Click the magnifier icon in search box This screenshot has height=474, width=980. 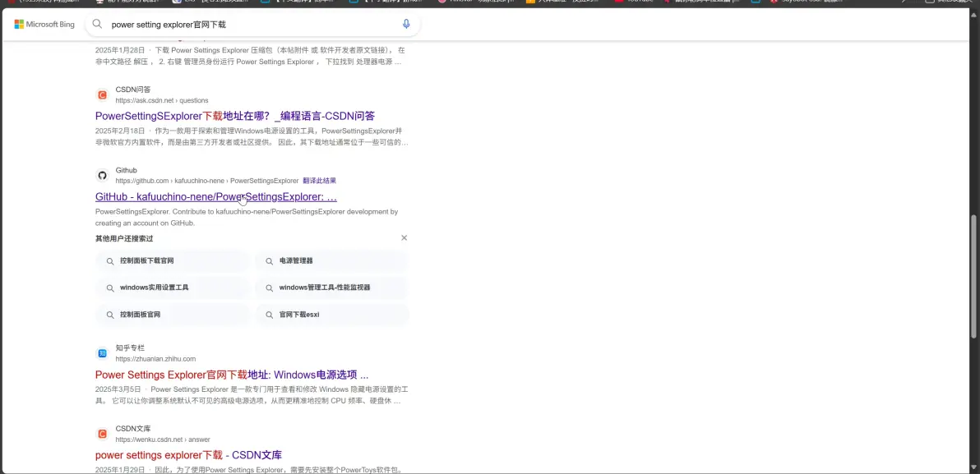click(97, 24)
